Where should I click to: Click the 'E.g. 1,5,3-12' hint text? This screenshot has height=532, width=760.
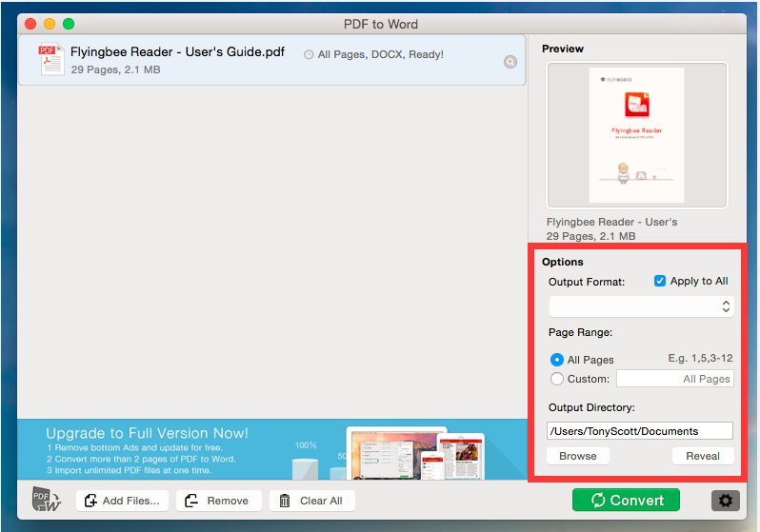[x=700, y=358]
